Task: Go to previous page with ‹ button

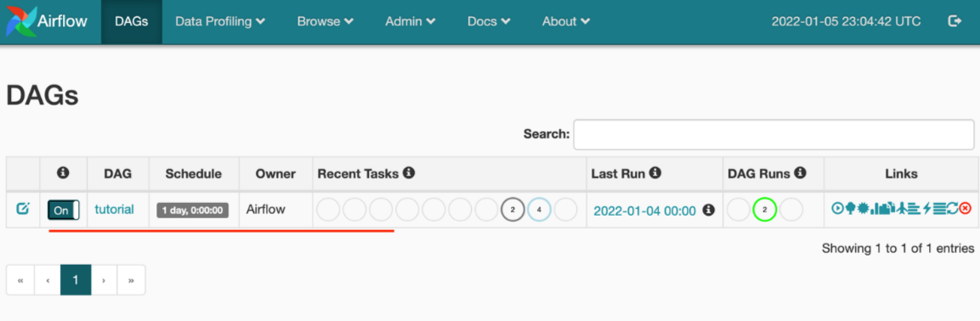Action: (x=48, y=279)
